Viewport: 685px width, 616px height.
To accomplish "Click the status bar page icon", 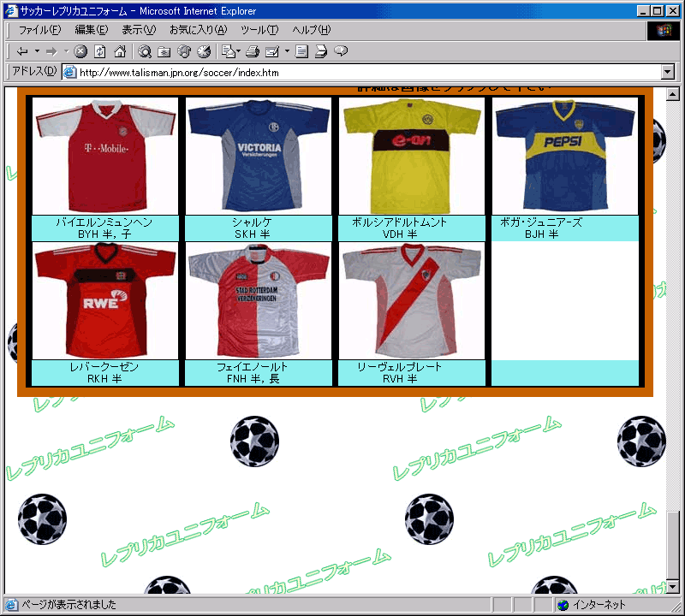I will tap(11, 605).
